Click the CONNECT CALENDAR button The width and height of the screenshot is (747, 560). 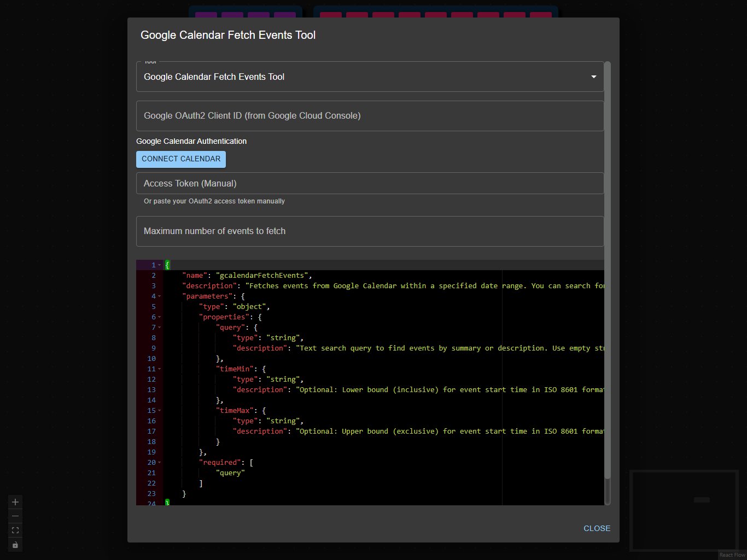(181, 159)
